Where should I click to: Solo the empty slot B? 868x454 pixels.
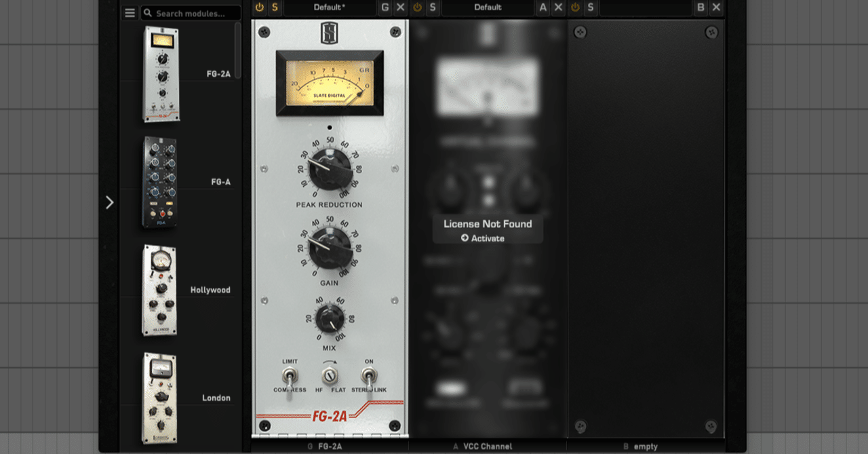pos(591,7)
